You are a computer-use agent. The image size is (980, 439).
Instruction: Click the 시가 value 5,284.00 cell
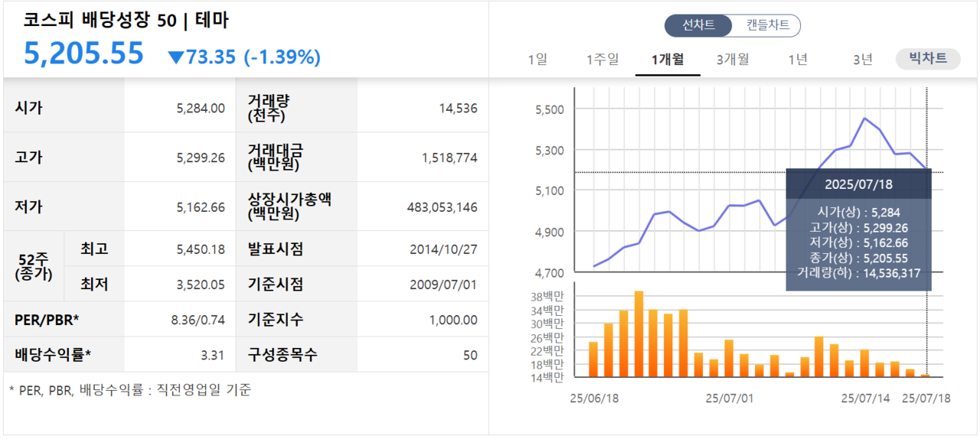click(x=200, y=109)
